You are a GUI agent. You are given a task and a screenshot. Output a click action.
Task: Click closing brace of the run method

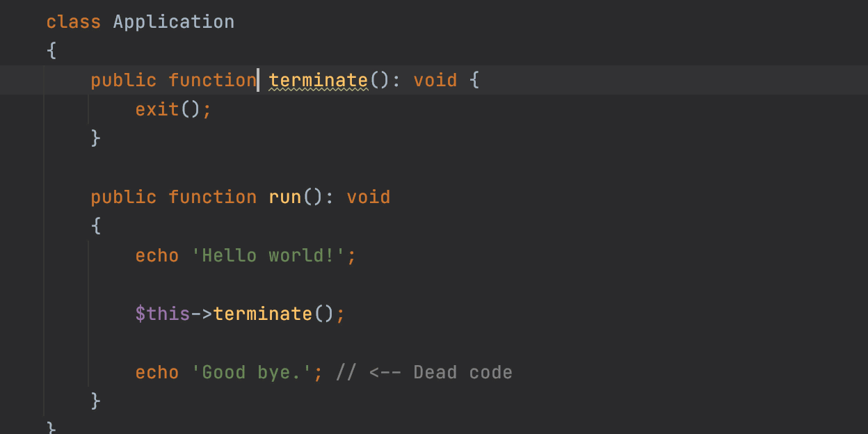point(96,401)
